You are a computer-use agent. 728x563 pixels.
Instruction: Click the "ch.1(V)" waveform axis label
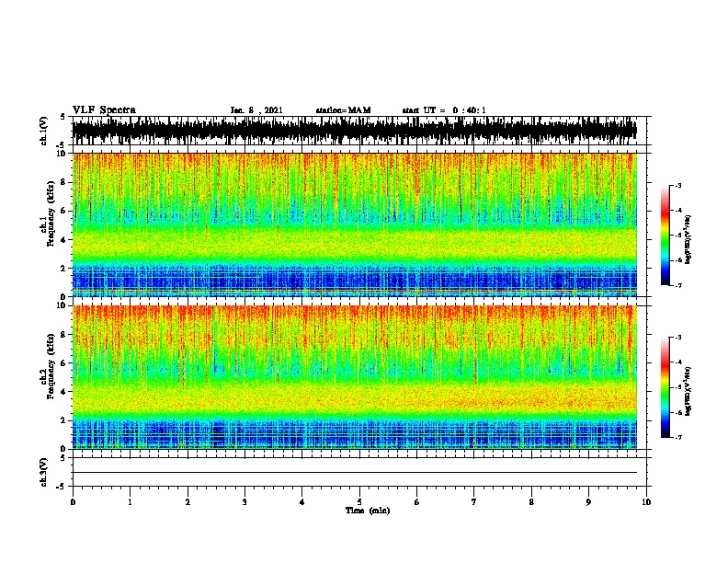click(x=44, y=131)
